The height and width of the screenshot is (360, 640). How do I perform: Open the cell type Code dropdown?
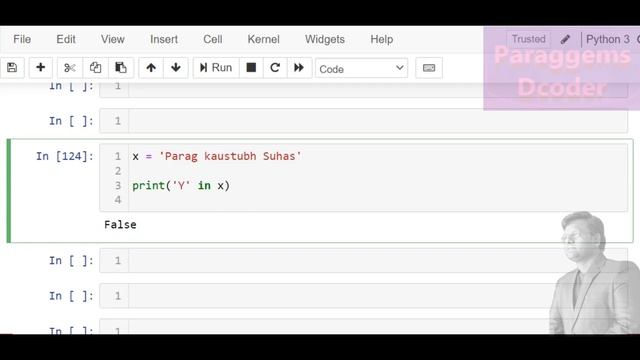tap(361, 69)
